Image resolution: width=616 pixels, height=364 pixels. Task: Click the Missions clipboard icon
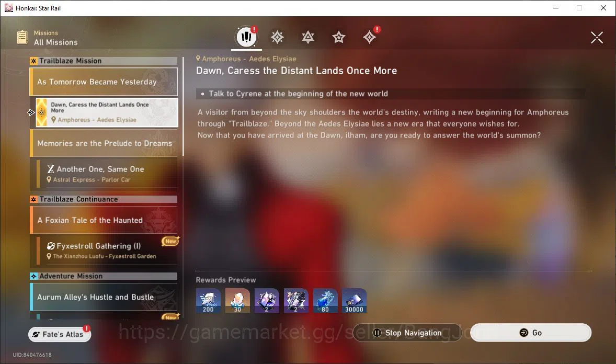tap(22, 37)
